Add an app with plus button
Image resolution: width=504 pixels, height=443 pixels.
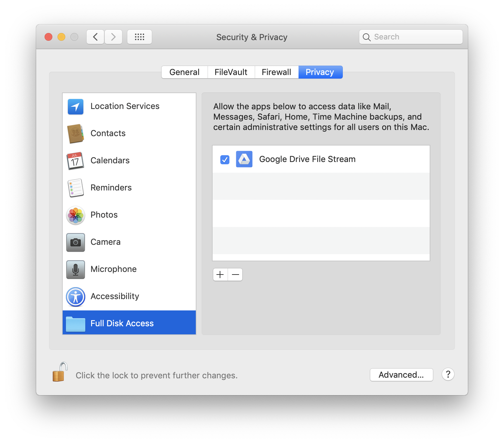click(x=220, y=275)
